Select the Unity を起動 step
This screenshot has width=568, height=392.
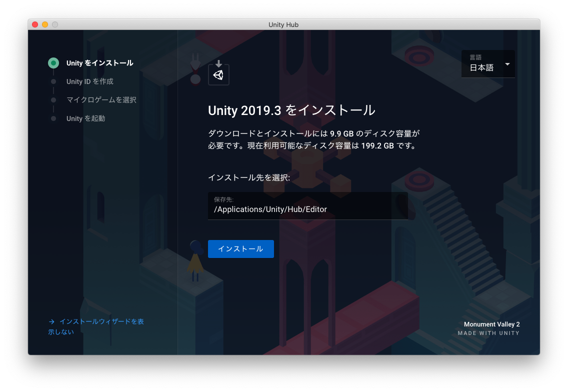[x=86, y=118]
